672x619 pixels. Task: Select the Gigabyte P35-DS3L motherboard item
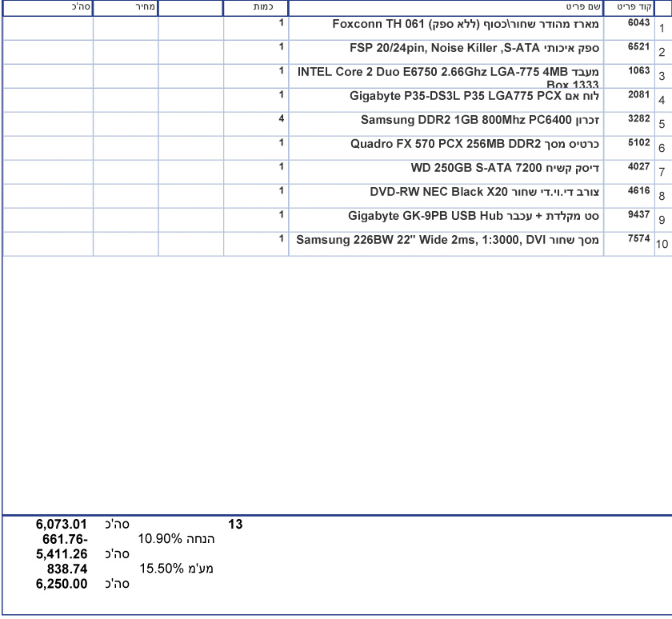474,96
